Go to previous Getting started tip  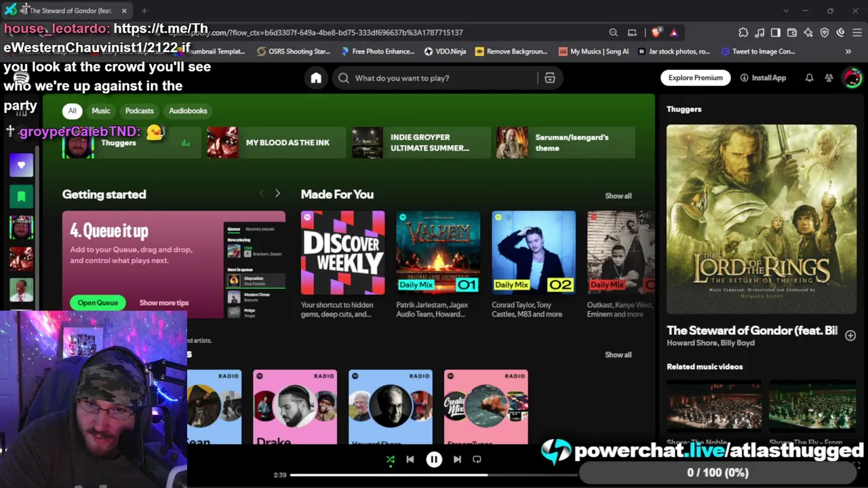pyautogui.click(x=262, y=194)
